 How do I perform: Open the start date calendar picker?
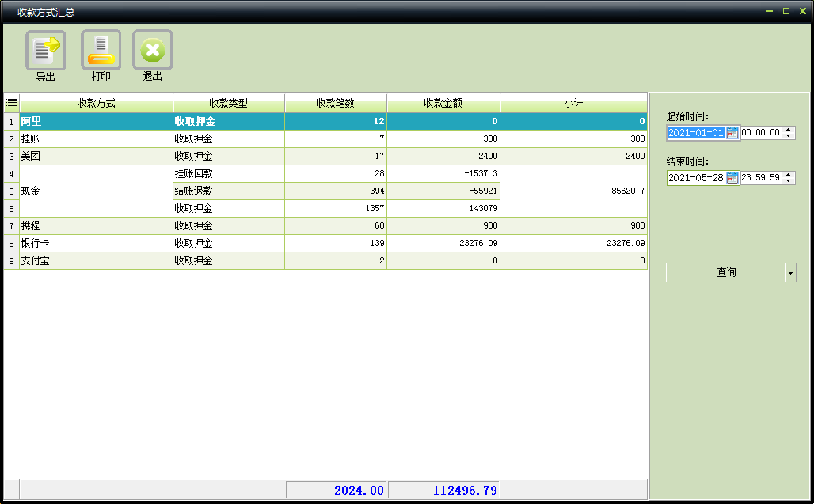click(x=732, y=133)
